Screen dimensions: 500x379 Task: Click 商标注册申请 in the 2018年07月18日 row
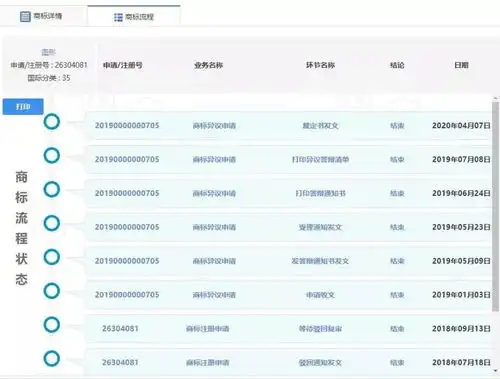coord(208,363)
